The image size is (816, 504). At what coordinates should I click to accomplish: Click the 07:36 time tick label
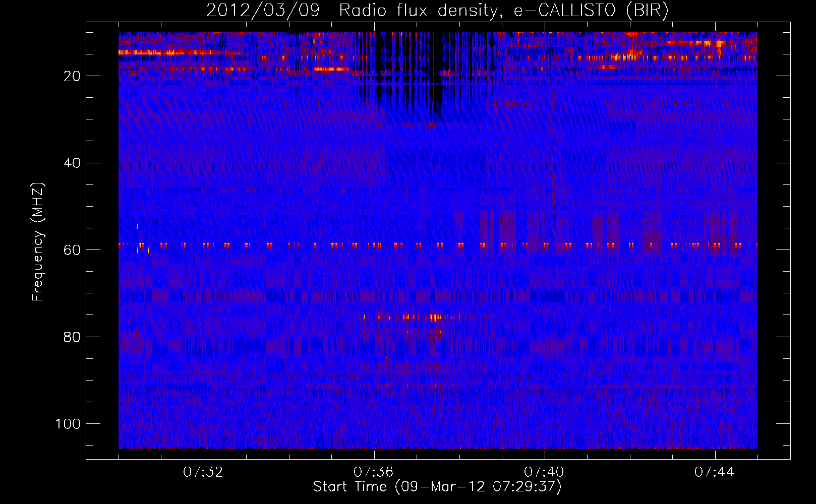tap(374, 472)
